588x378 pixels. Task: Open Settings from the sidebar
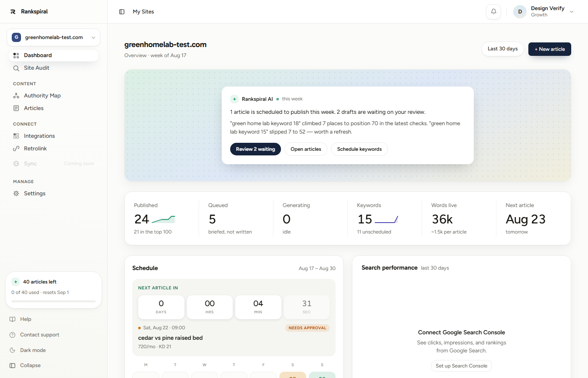pos(54,194)
